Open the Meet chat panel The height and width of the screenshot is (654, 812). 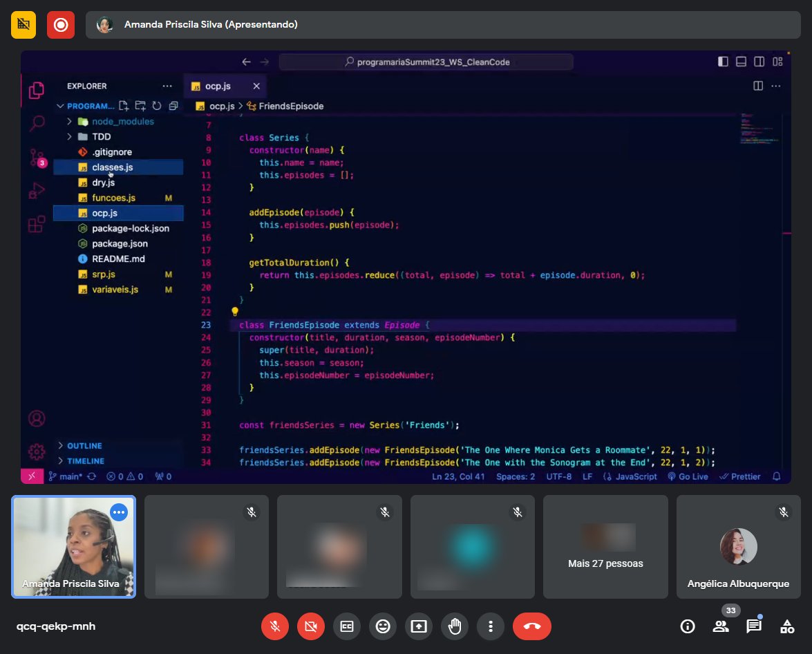pos(754,626)
